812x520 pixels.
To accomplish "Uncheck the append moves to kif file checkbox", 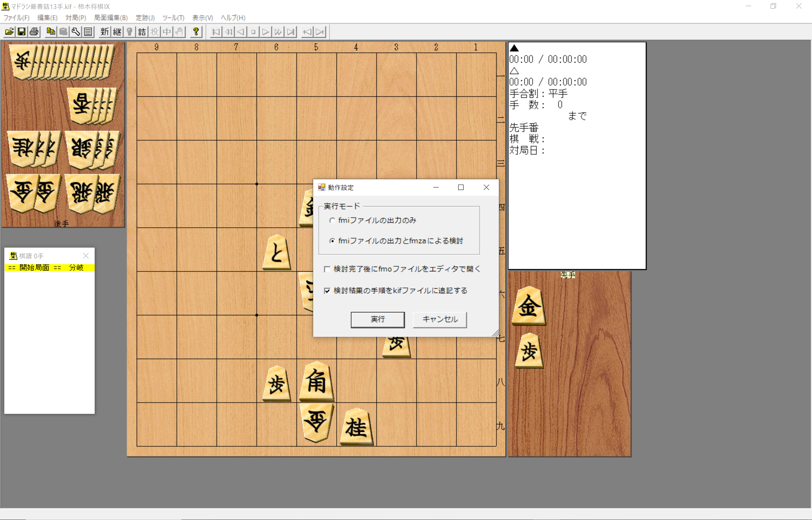I will point(327,291).
